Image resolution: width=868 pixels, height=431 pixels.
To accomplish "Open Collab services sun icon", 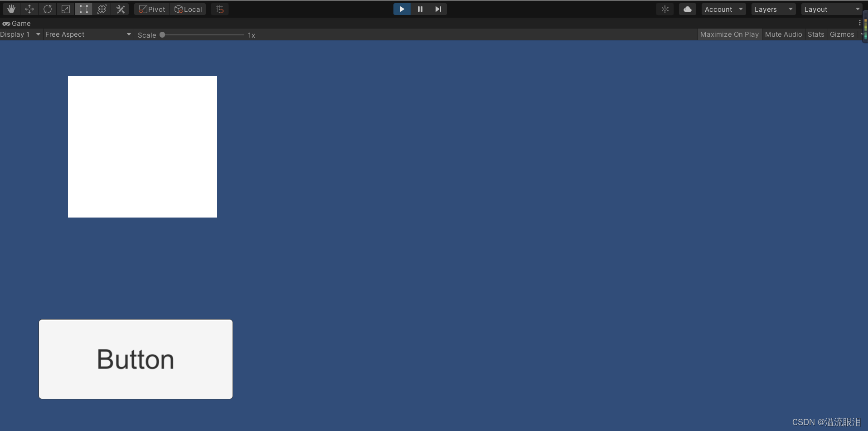I will [x=665, y=9].
